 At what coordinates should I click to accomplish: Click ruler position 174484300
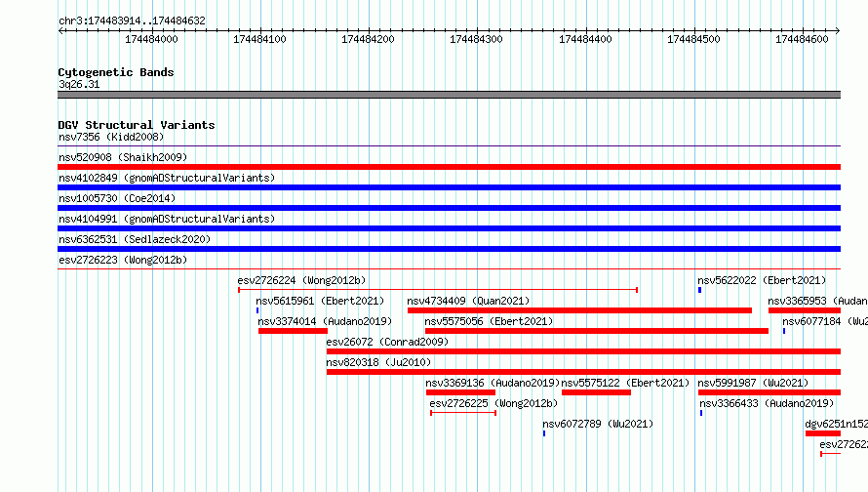tap(476, 39)
